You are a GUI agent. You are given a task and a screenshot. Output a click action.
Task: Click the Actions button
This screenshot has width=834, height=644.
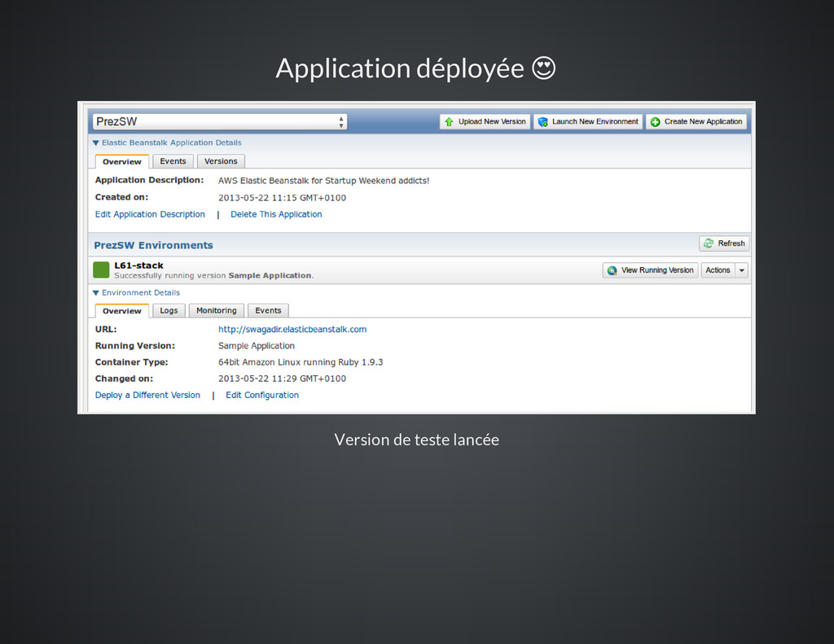point(718,270)
